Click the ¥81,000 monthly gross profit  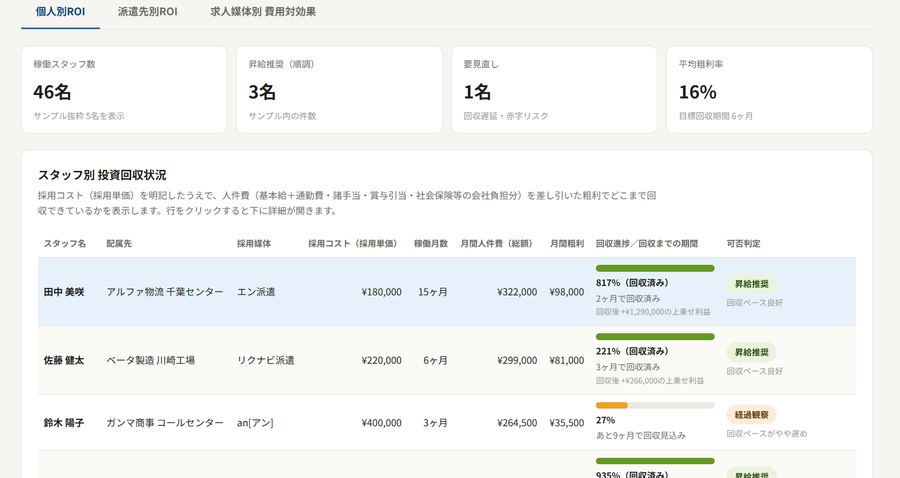tap(567, 360)
